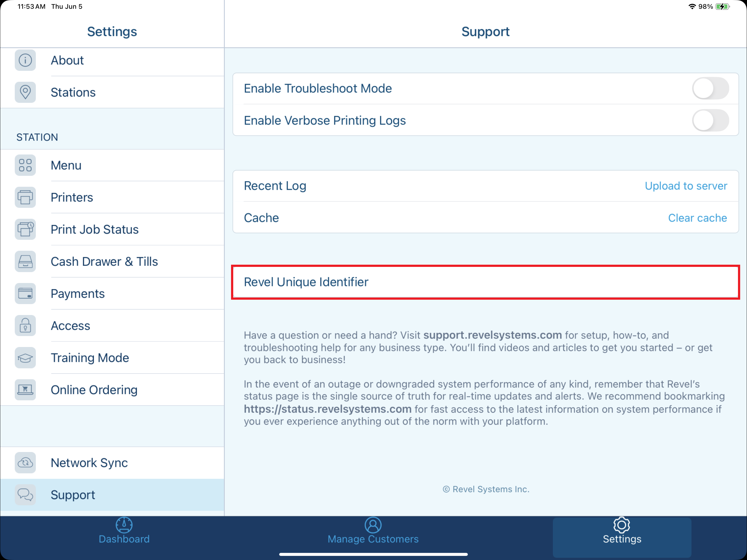Open Online Ordering settings

coord(112,390)
